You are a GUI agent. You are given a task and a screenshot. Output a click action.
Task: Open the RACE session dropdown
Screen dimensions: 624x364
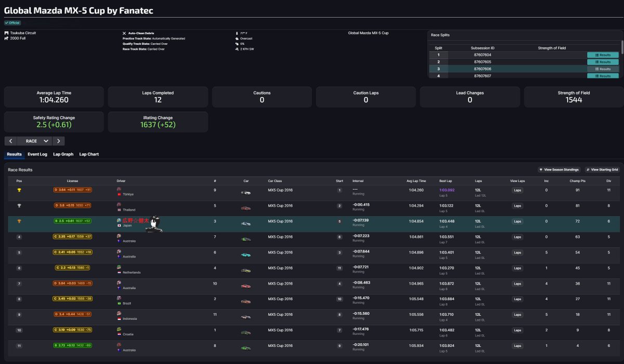(x=34, y=141)
